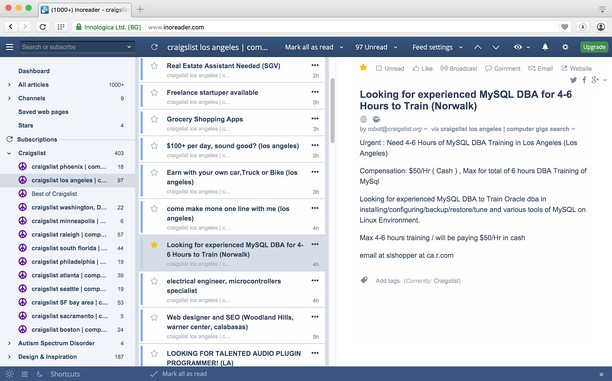Toggle night mode moon icon
Viewport: 612px width, 381px height.
39,374
